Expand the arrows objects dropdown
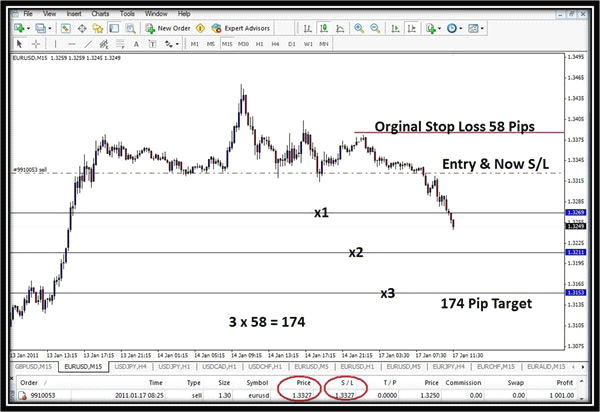Screen dimensions: 600x412 [x=177, y=44]
